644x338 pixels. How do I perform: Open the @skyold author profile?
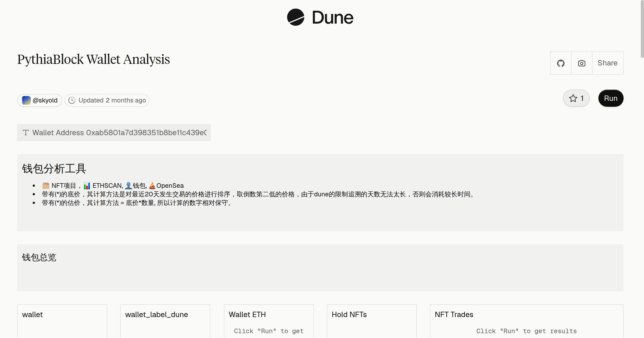pyautogui.click(x=40, y=100)
